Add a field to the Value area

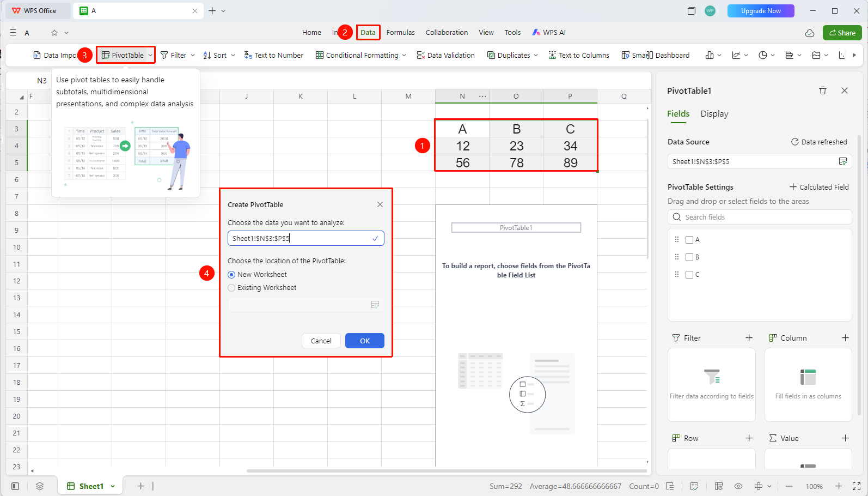[x=846, y=438]
